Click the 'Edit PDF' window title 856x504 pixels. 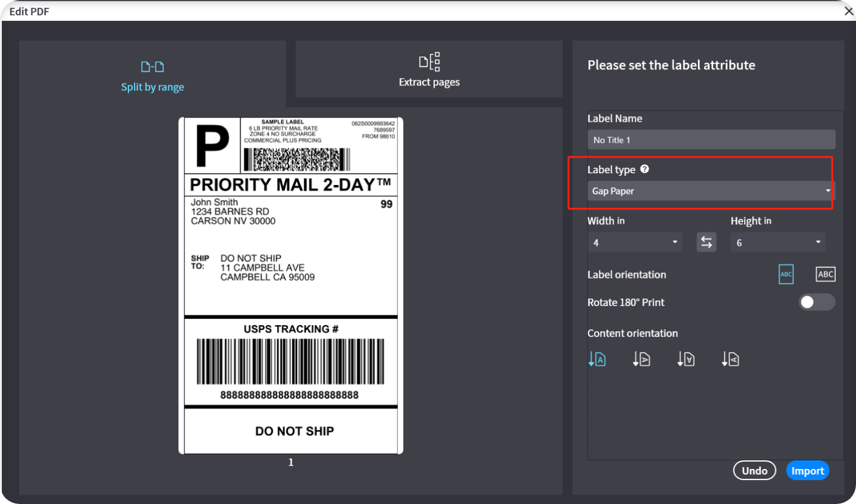click(x=30, y=11)
